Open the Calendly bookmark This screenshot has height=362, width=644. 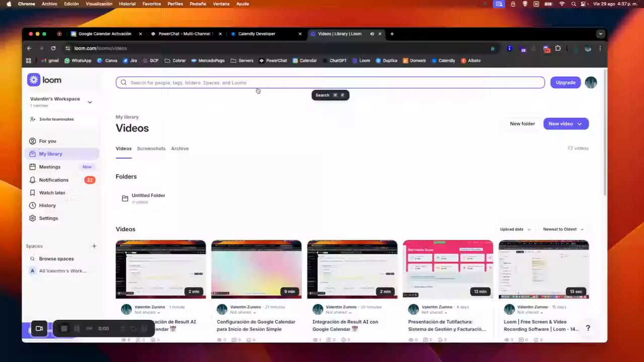(443, 60)
